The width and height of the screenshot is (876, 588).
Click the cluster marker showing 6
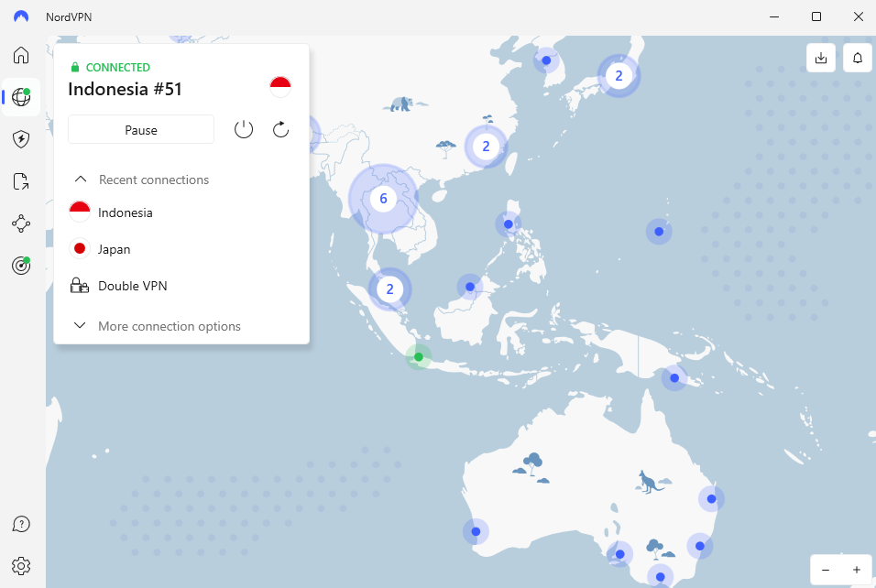383,198
